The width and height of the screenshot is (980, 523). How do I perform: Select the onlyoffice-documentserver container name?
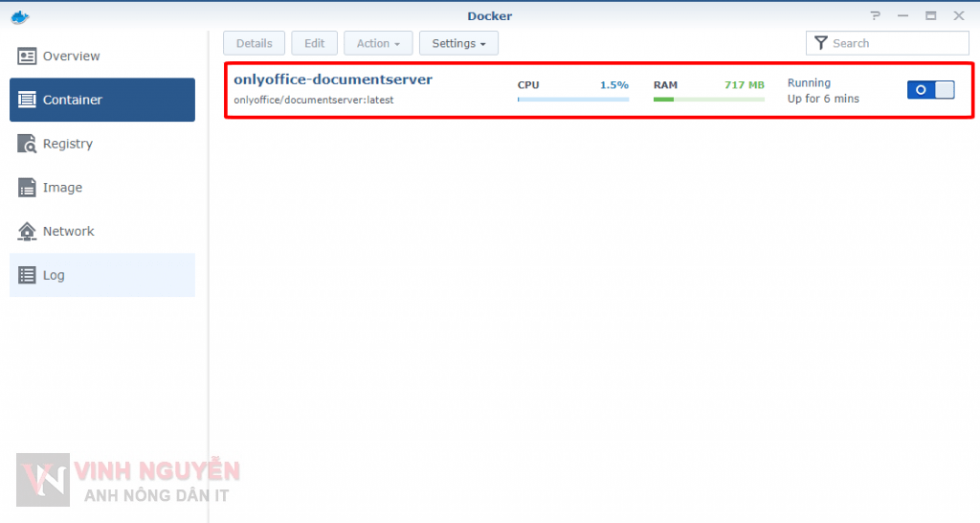click(333, 80)
